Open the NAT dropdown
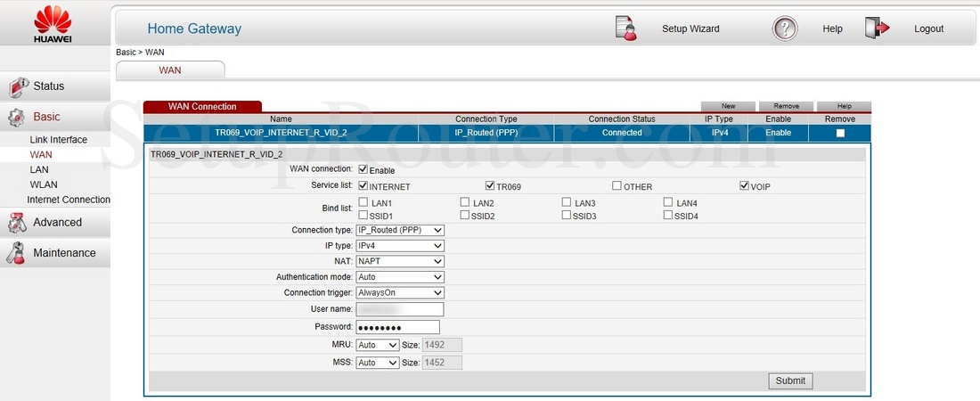This screenshot has height=401, width=980. click(400, 261)
